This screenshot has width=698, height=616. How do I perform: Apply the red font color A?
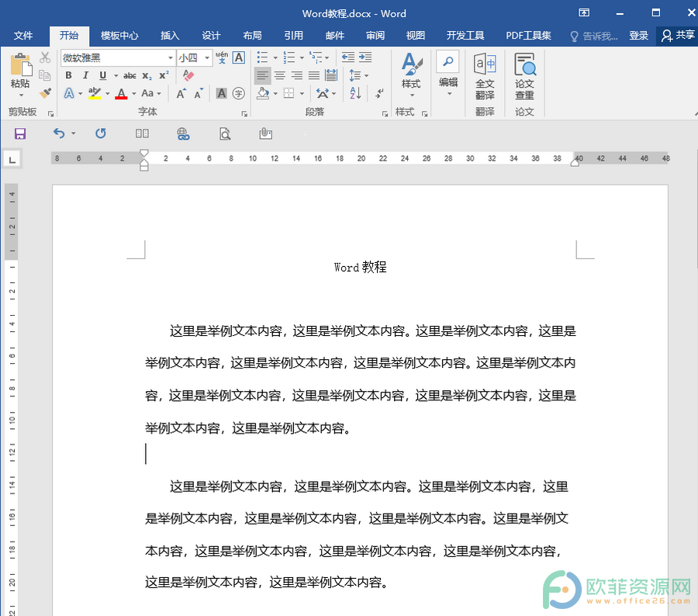[121, 94]
